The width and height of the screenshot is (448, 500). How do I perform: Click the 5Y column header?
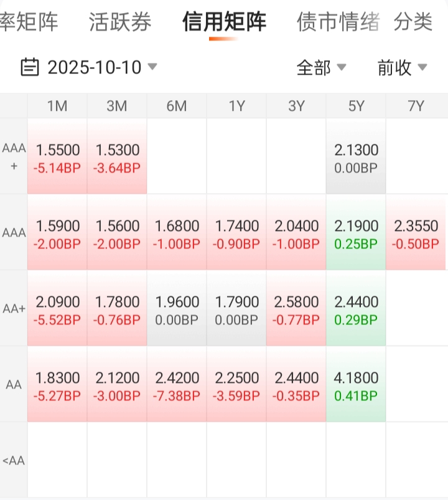click(x=357, y=106)
